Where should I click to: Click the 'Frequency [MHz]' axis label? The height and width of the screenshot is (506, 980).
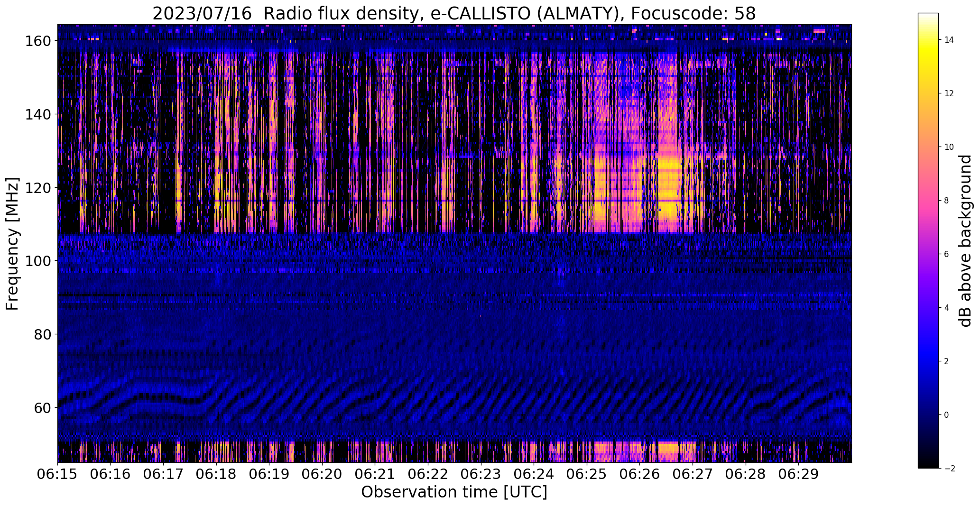[x=12, y=244]
